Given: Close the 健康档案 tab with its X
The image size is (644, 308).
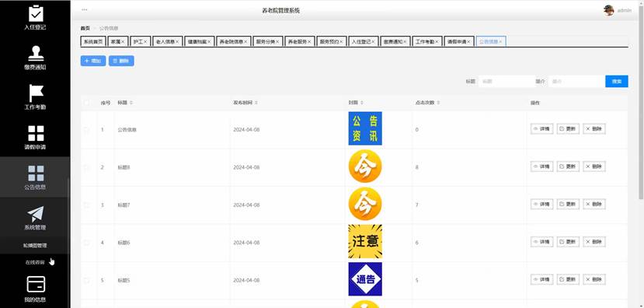Looking at the screenshot, I should click(x=209, y=42).
